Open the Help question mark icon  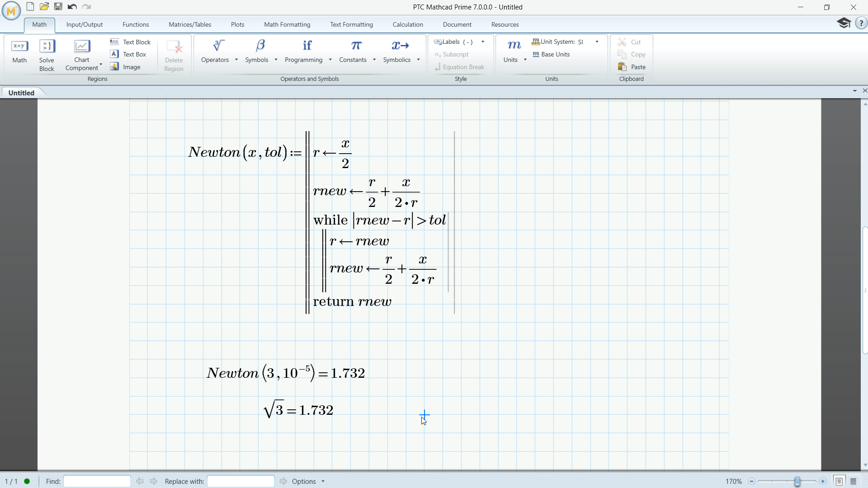pos(861,23)
